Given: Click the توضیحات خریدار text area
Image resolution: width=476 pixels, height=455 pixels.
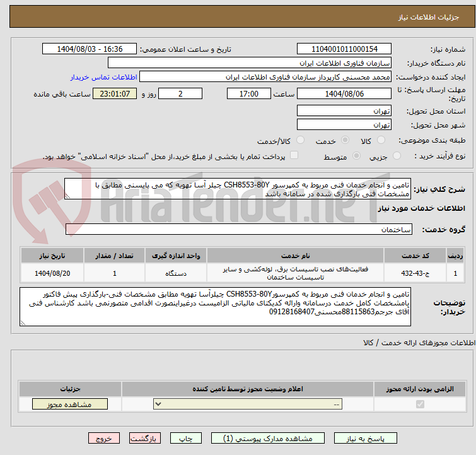Looking at the screenshot, I should (215, 307).
